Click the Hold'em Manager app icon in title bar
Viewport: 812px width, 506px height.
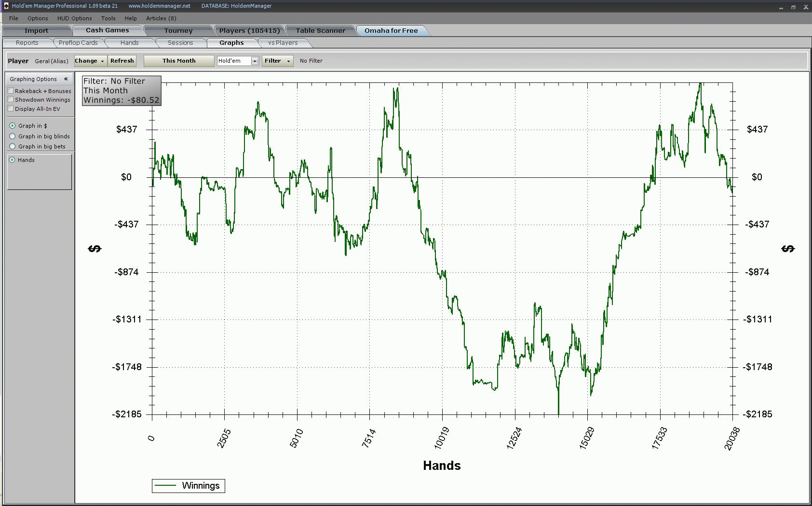6,6
